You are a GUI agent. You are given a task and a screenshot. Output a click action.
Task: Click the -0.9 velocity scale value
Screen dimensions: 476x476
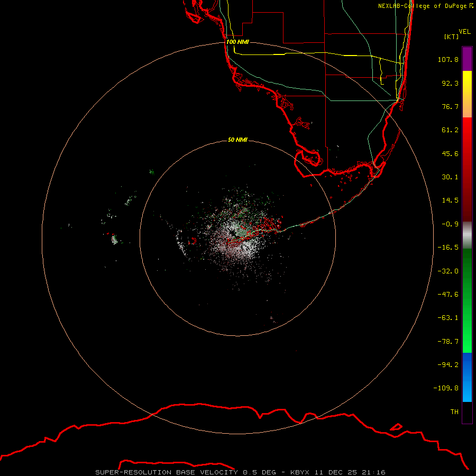(x=450, y=224)
